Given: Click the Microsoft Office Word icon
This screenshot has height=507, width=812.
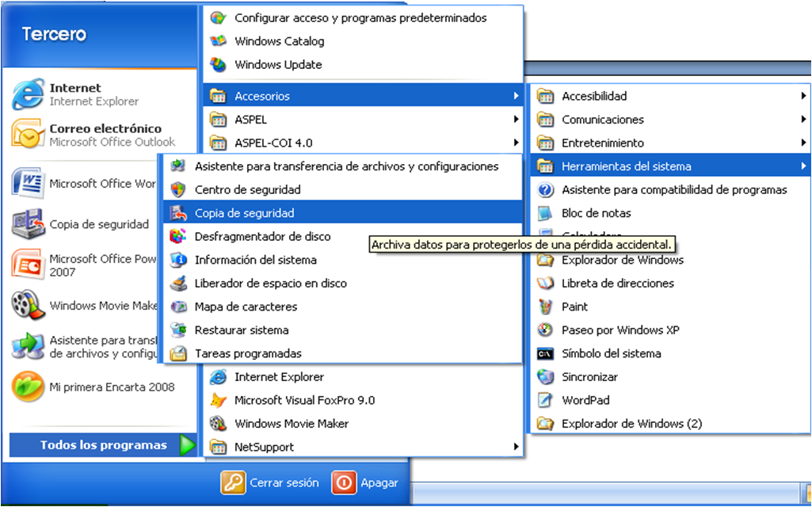Looking at the screenshot, I should (x=27, y=183).
